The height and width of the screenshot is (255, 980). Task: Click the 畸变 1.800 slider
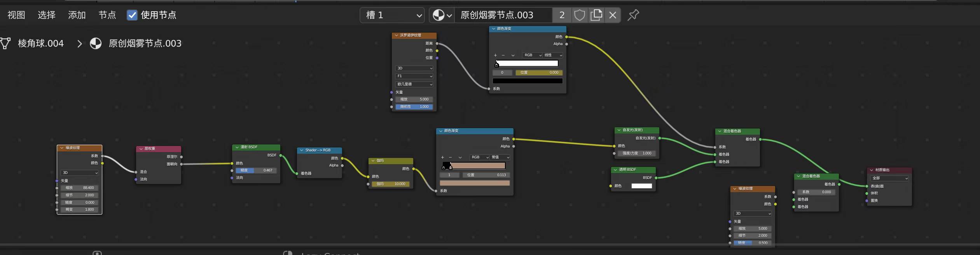click(79, 210)
